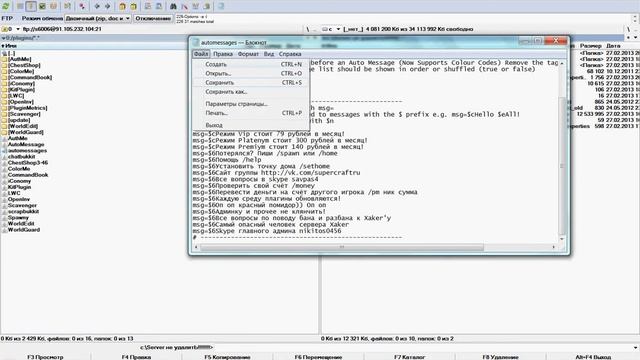
Task: Select the ChestShop3-46 file
Action: 28,162
